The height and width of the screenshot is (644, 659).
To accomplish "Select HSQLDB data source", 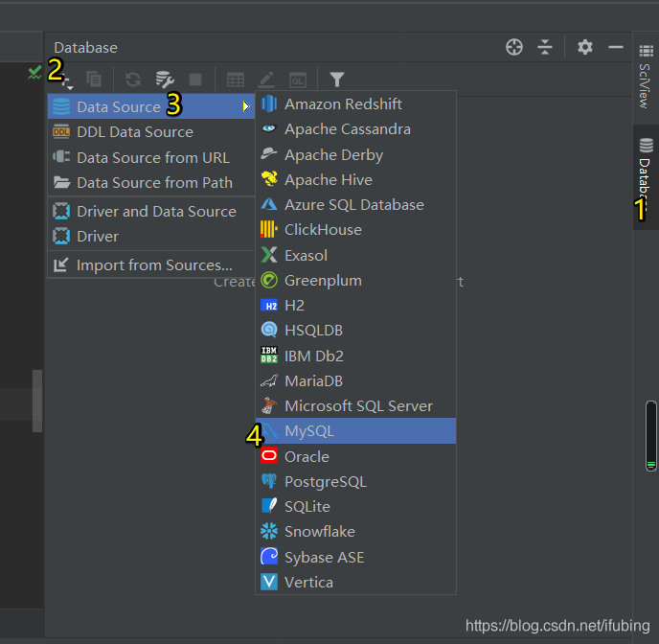I will pos(355,331).
